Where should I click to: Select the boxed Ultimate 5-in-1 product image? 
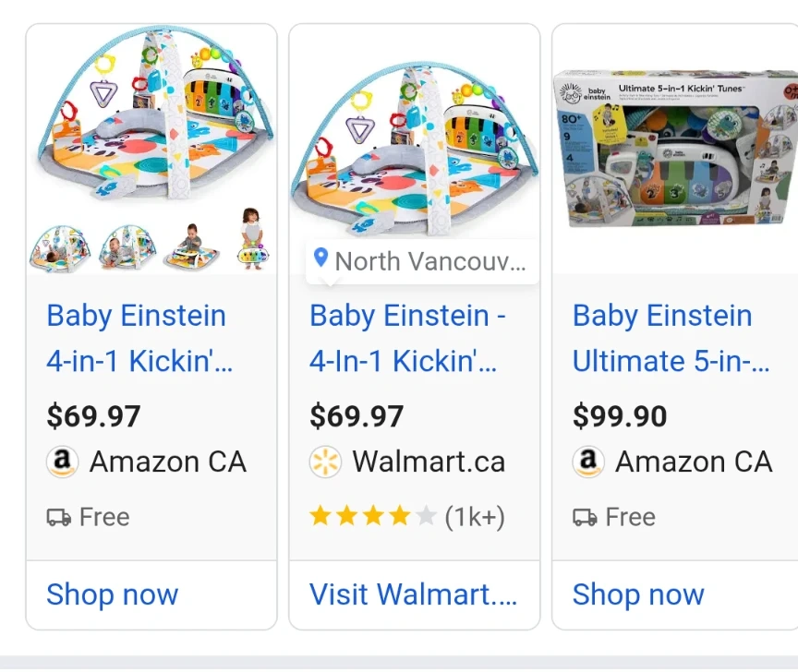click(x=676, y=148)
